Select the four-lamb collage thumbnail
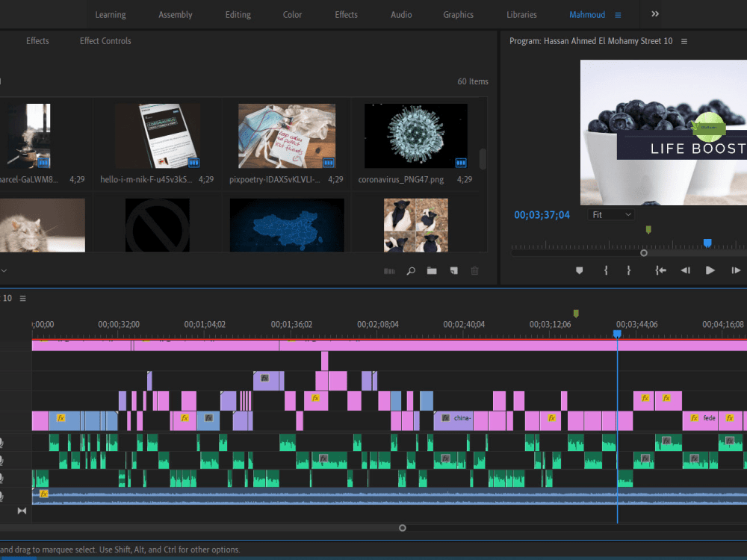Screen dimensions: 747x560 pyautogui.click(x=416, y=225)
